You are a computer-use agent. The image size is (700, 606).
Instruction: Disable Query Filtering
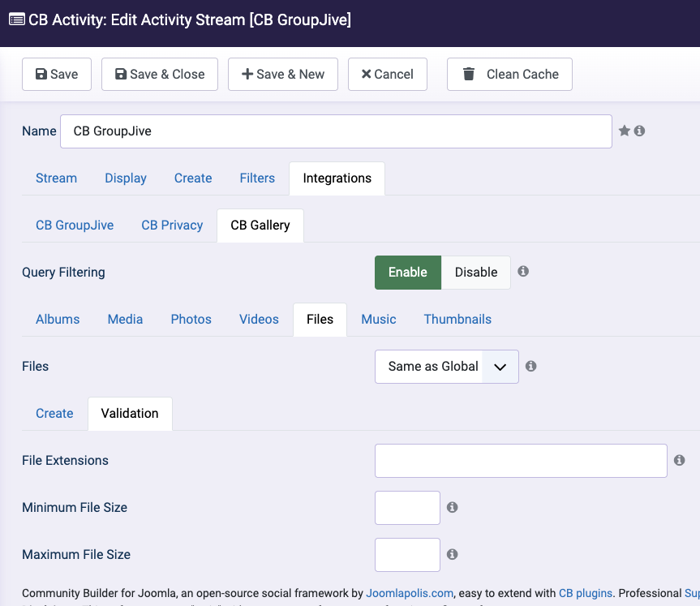coord(475,273)
